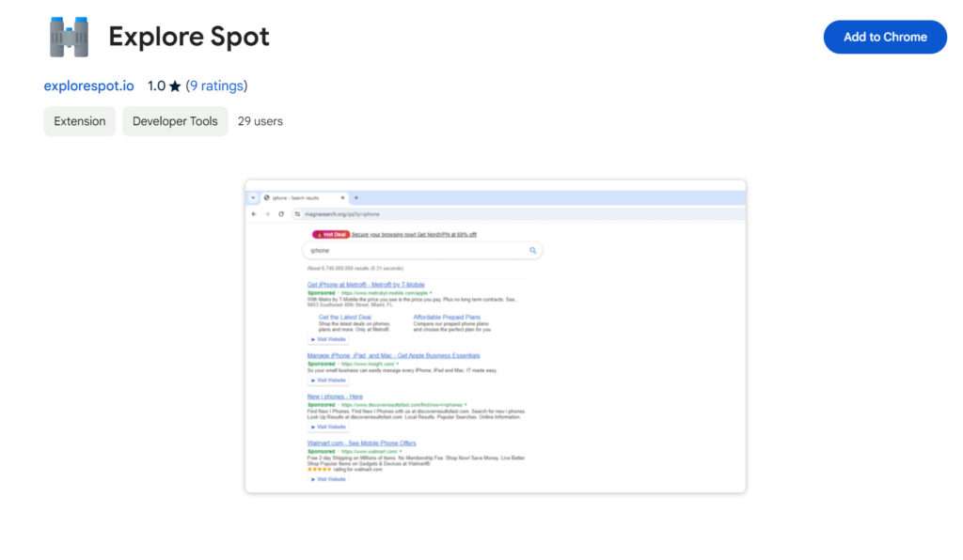Image resolution: width=963 pixels, height=560 pixels.
Task: Click the 29 users count text
Action: tap(260, 121)
